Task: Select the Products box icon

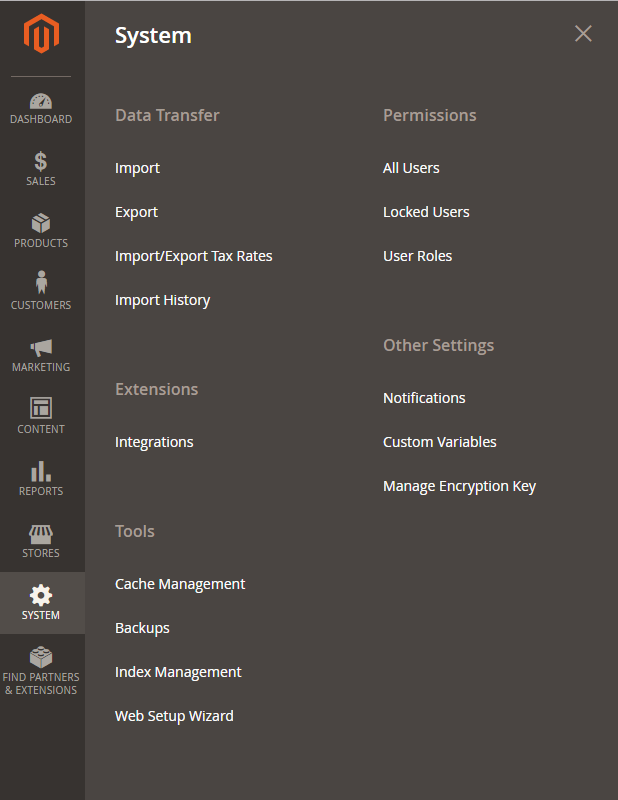Action: [x=41, y=223]
